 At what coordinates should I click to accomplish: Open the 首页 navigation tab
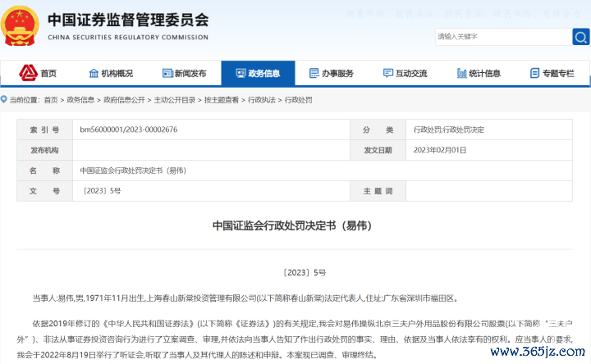pyautogui.click(x=38, y=73)
